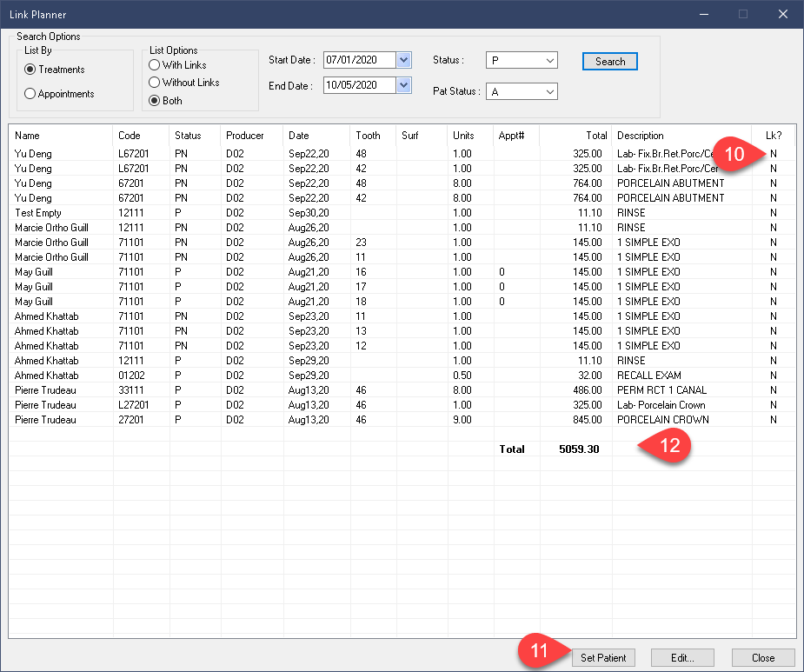Click the Status column header

click(x=195, y=136)
